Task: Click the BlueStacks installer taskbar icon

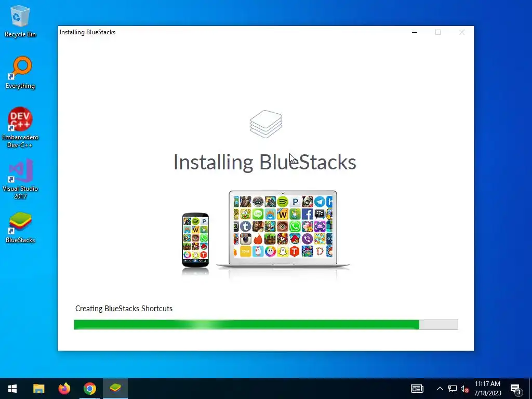Action: point(115,389)
